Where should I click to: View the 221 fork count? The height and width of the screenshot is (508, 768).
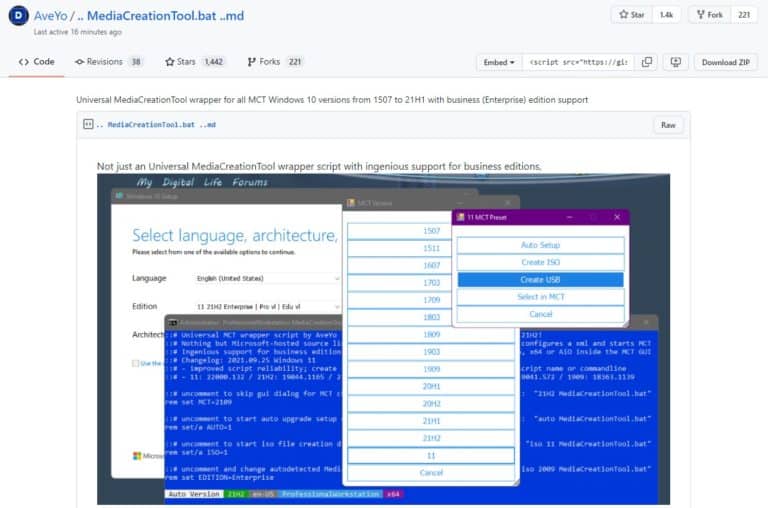744,15
